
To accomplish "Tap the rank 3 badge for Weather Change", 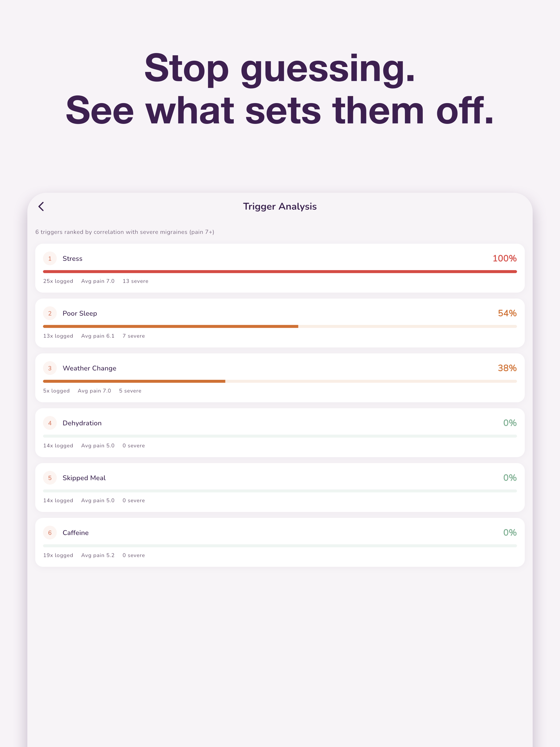I will (50, 368).
